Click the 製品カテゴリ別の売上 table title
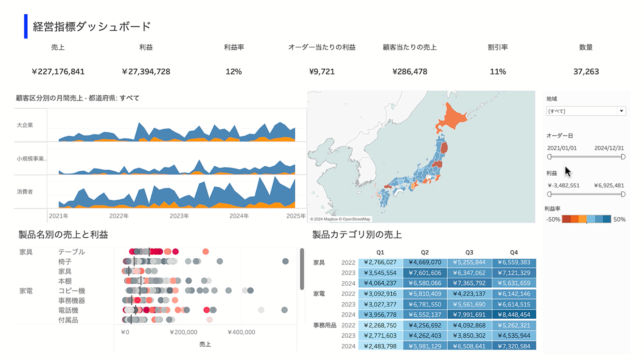644x362 pixels. point(357,235)
